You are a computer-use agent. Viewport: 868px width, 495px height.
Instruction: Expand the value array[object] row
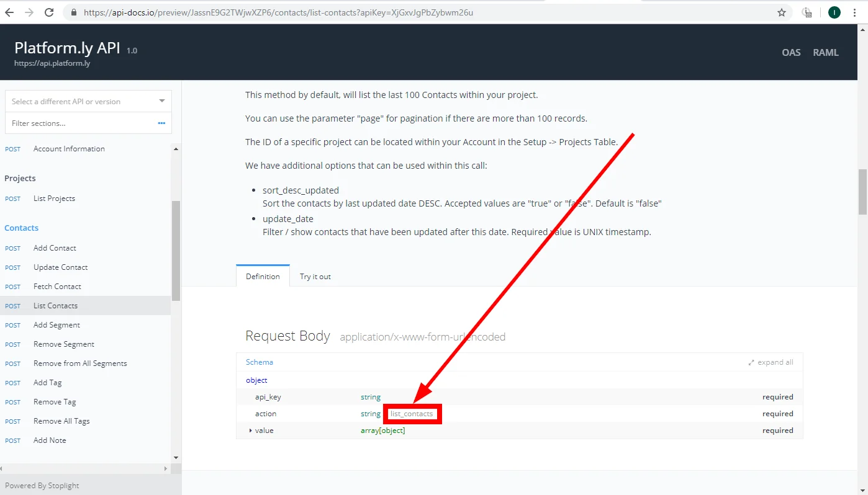coord(251,430)
